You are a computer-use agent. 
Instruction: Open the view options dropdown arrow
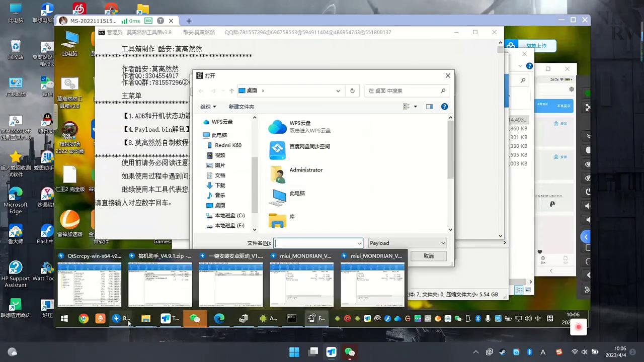tap(415, 107)
